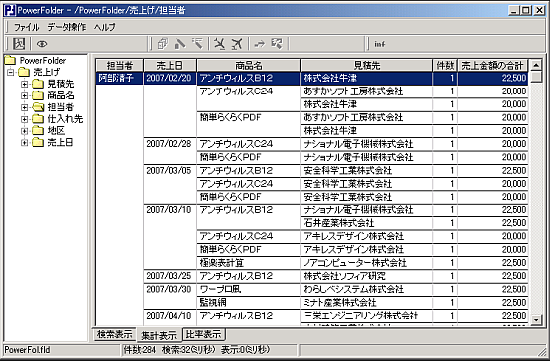Image resolution: width=550 pixels, height=361 pixels.
Task: Select the 2007/02/20 date cell
Action: click(170, 78)
